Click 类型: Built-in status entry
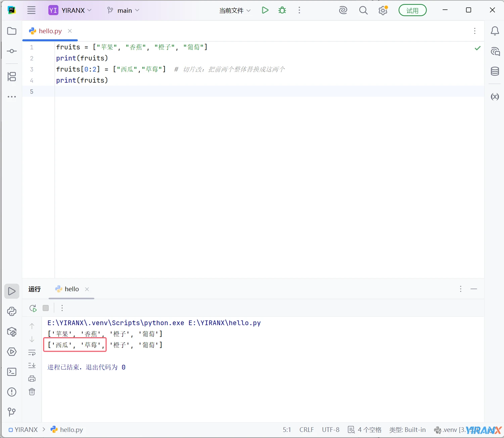This screenshot has width=504, height=438. tap(407, 430)
